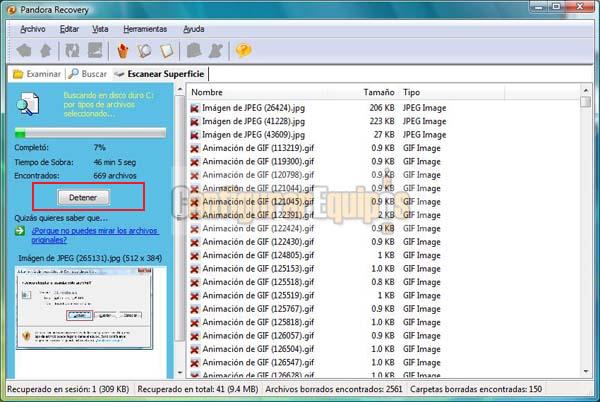Click the gray folder toolbar icon before help
Screen dimensions: 600x402
[x=194, y=50]
